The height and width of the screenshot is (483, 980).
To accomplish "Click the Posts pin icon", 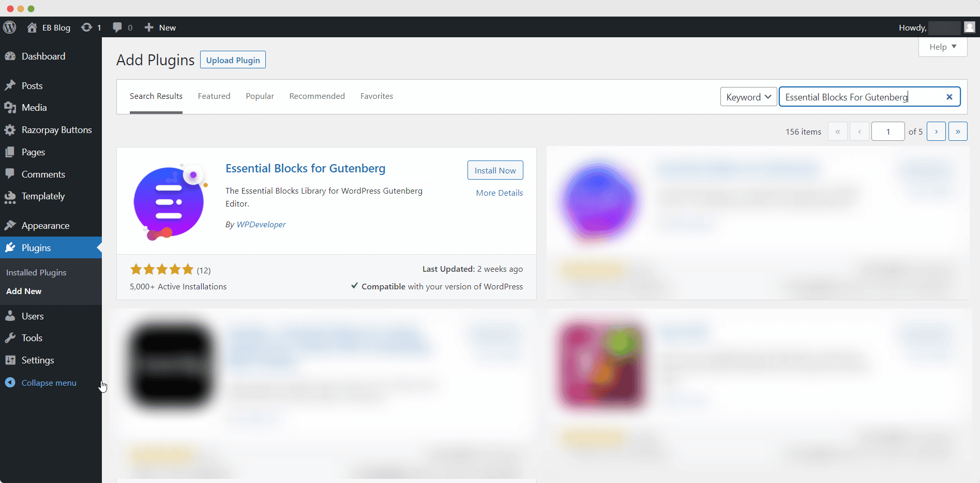I will [10, 85].
